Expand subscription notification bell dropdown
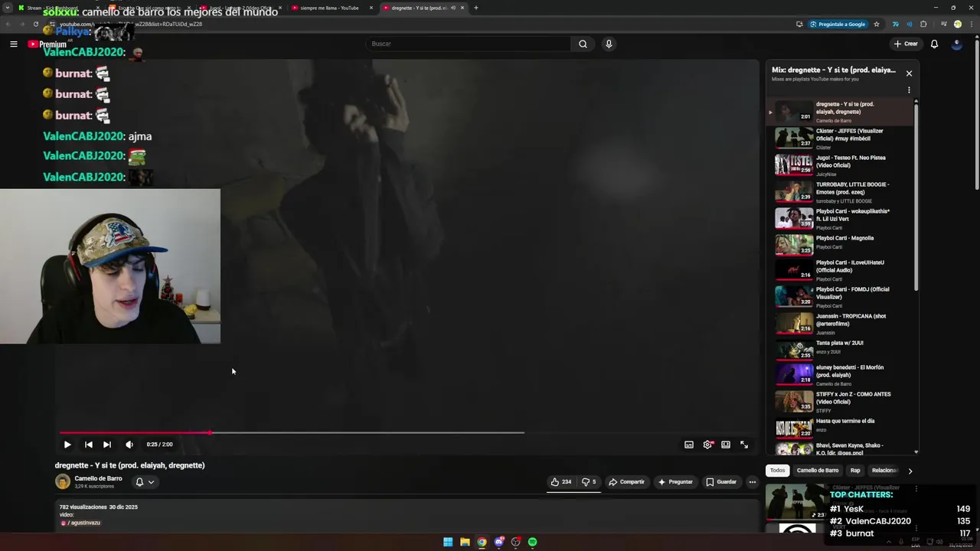980x551 pixels. pos(145,482)
